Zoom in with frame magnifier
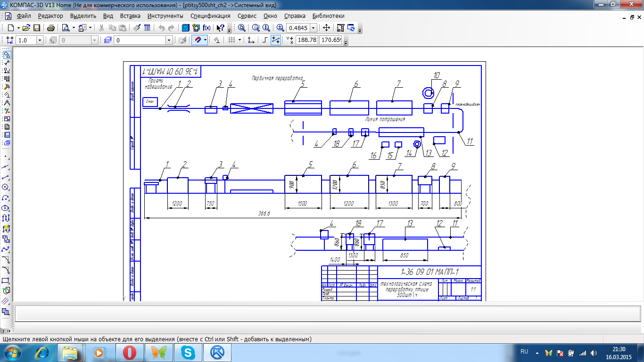This screenshot has height=362, width=644. tap(255, 28)
